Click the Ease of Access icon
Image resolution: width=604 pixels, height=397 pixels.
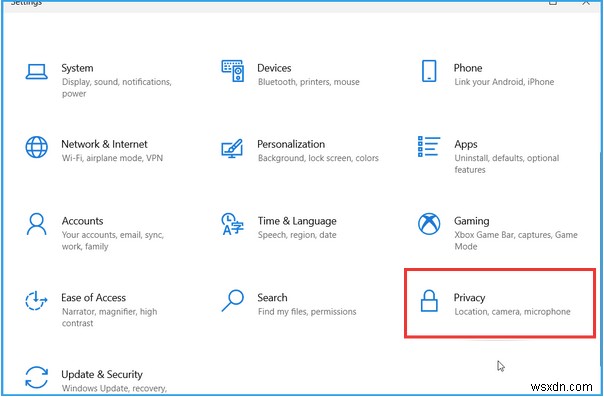pos(36,301)
